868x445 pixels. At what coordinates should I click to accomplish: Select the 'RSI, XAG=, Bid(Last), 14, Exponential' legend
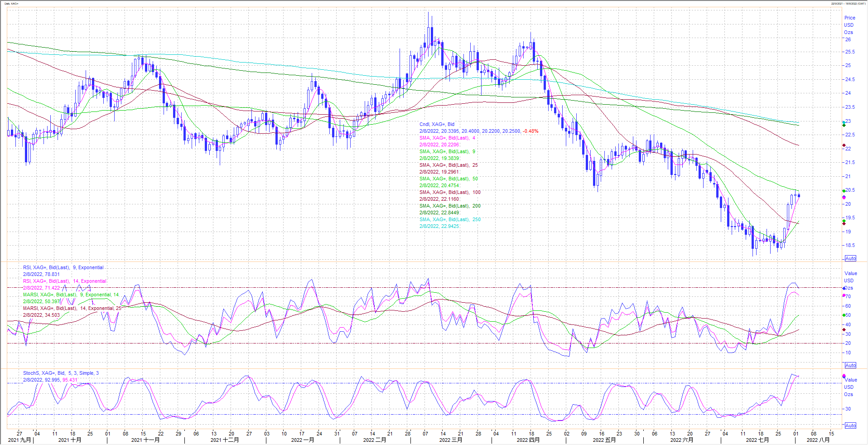tap(65, 281)
